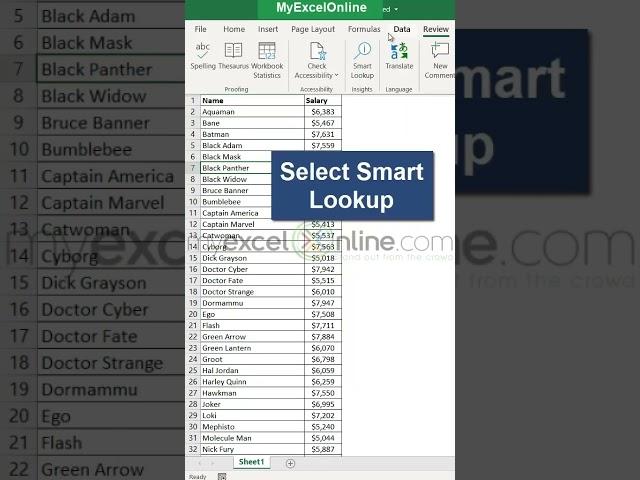
Task: Click the Black Panther cell in the front worksheet
Action: point(236,168)
